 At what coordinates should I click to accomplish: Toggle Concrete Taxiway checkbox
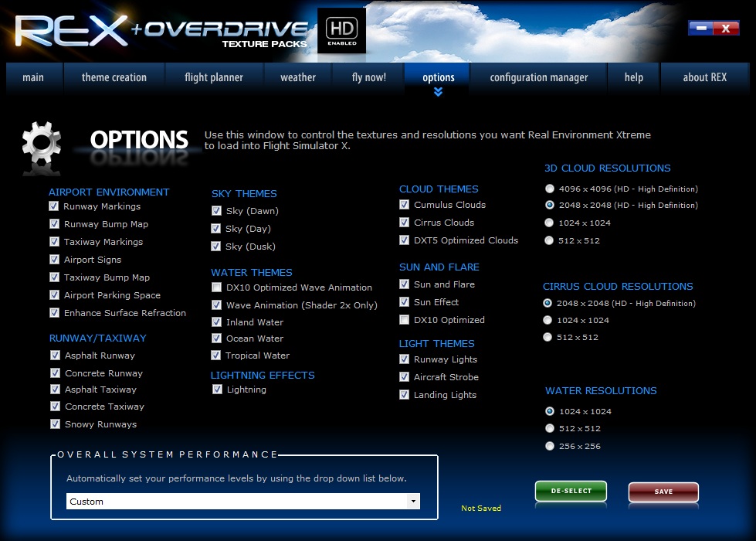[55, 407]
